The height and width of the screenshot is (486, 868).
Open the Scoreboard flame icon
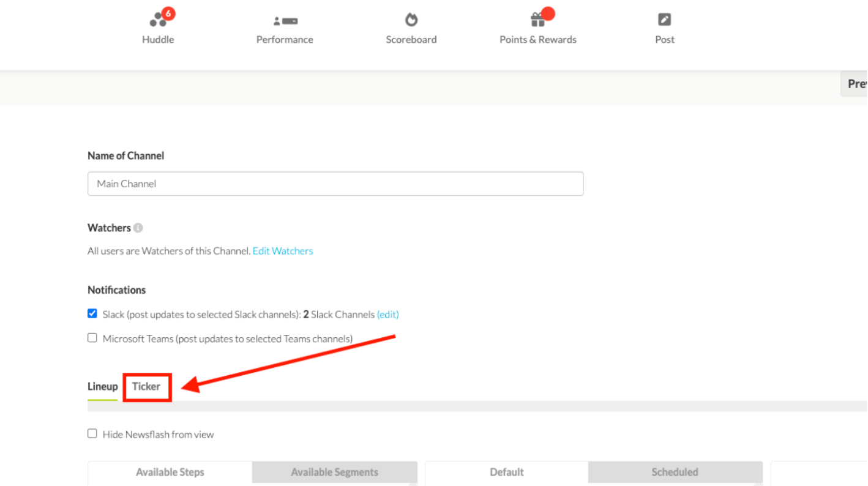coord(411,20)
